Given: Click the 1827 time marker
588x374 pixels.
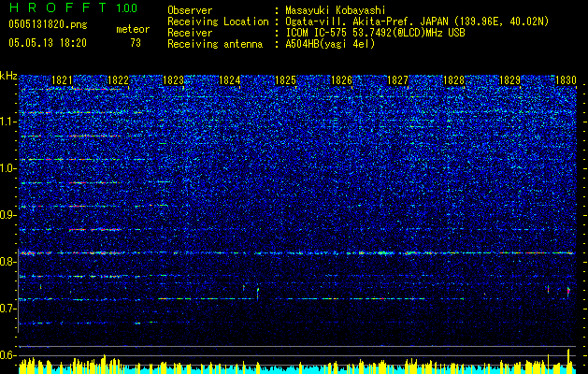Looking at the screenshot, I should [x=397, y=80].
